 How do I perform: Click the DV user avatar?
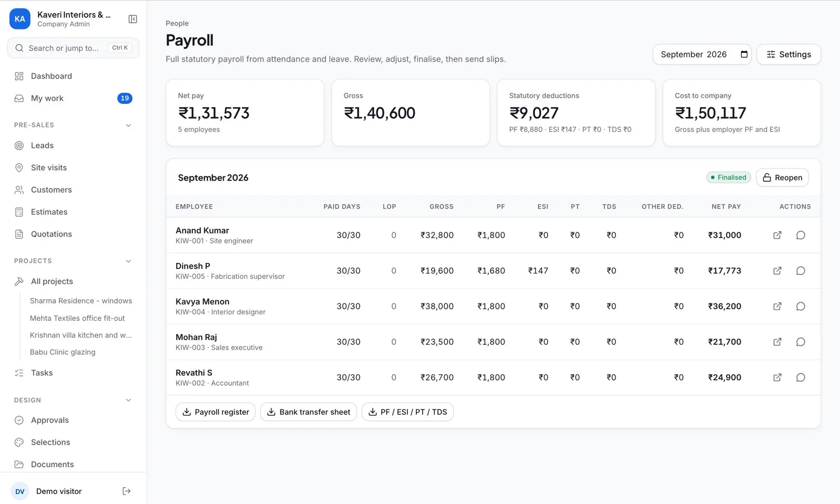coord(20,491)
